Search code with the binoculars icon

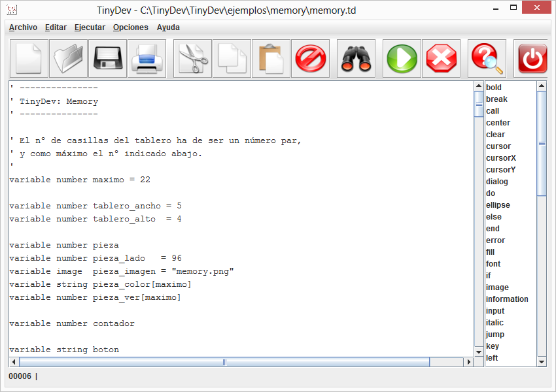tap(356, 58)
